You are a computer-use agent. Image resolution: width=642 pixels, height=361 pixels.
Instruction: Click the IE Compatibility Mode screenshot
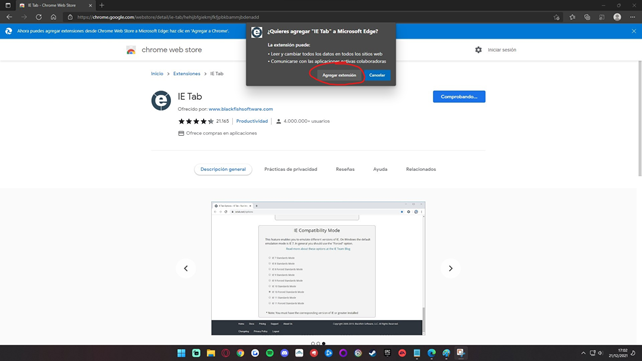pyautogui.click(x=318, y=268)
